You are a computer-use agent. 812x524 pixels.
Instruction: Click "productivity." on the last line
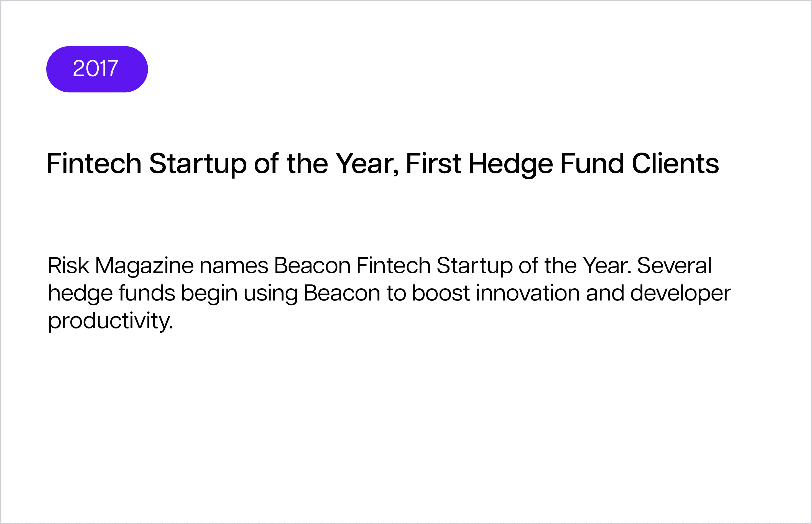111,322
